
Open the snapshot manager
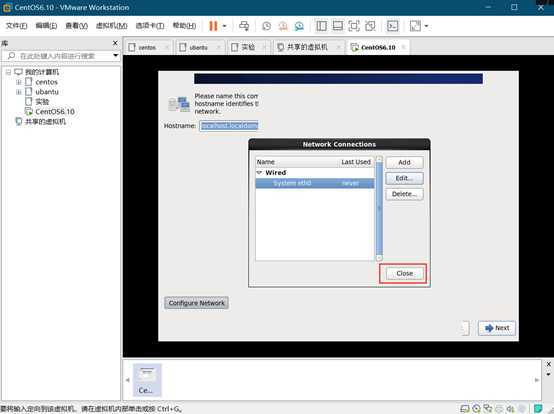(x=299, y=26)
